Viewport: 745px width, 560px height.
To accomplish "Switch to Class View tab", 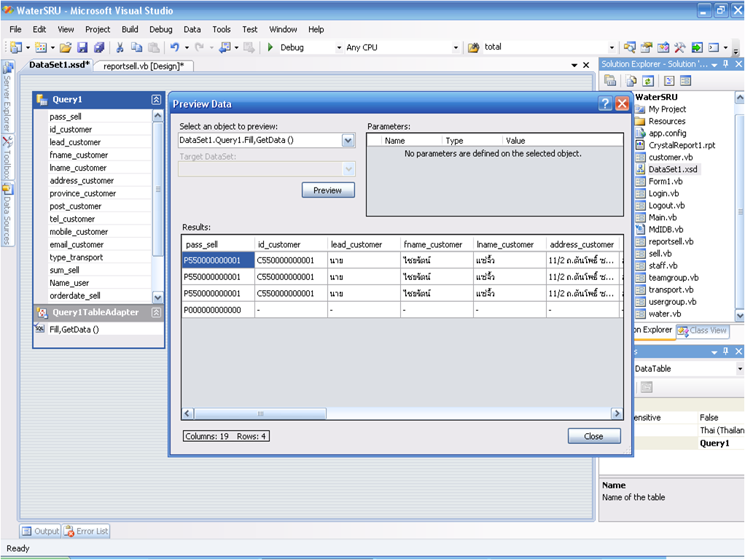I will pos(702,330).
